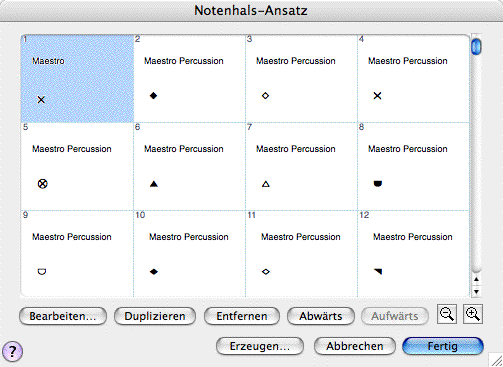Select the circled X notehead in cell 5
Viewport: 503px width, 367px height.
coord(42,184)
